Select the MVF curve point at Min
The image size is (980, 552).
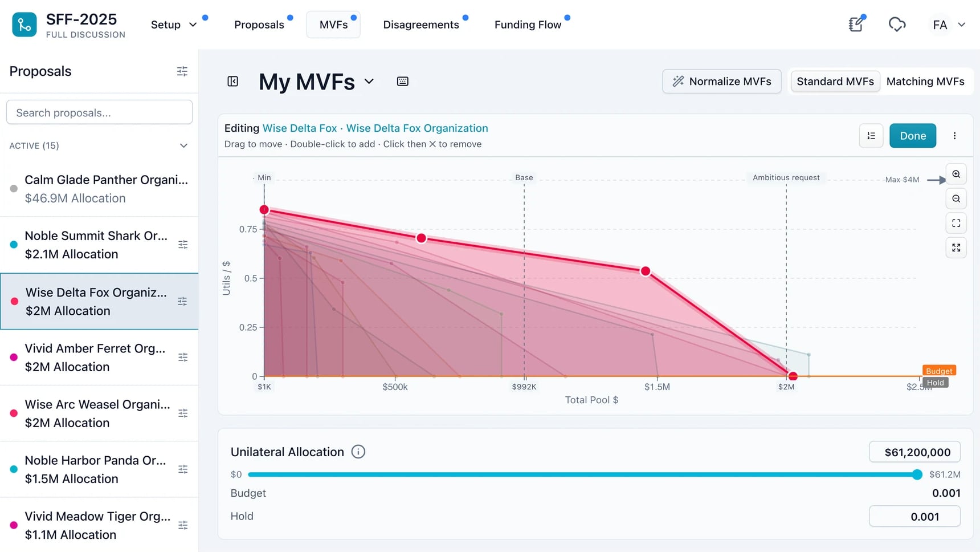point(264,210)
